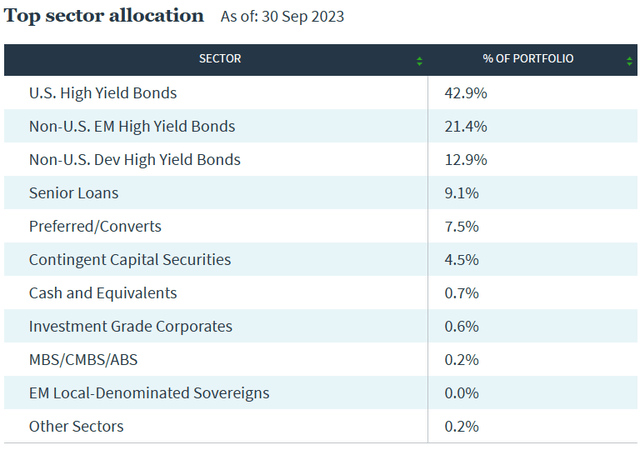640x450 pixels.
Task: Select the Other Sectors row
Action: 77,426
